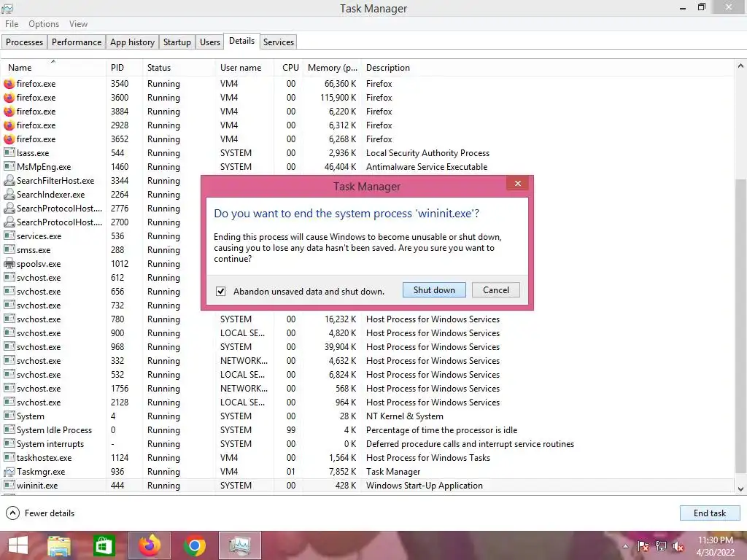
Task: Open the Options menu
Action: [x=44, y=24]
